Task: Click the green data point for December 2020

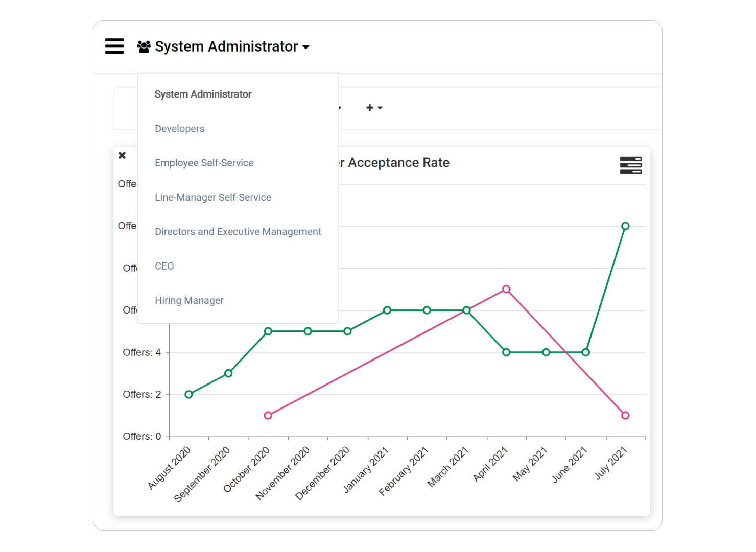Action: tap(347, 331)
